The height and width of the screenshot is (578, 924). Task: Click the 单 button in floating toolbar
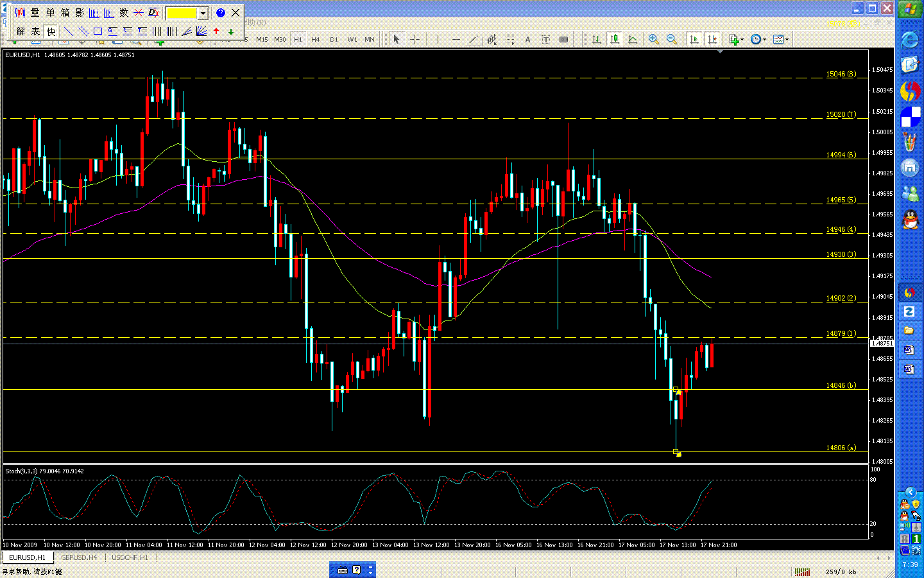pyautogui.click(x=50, y=12)
